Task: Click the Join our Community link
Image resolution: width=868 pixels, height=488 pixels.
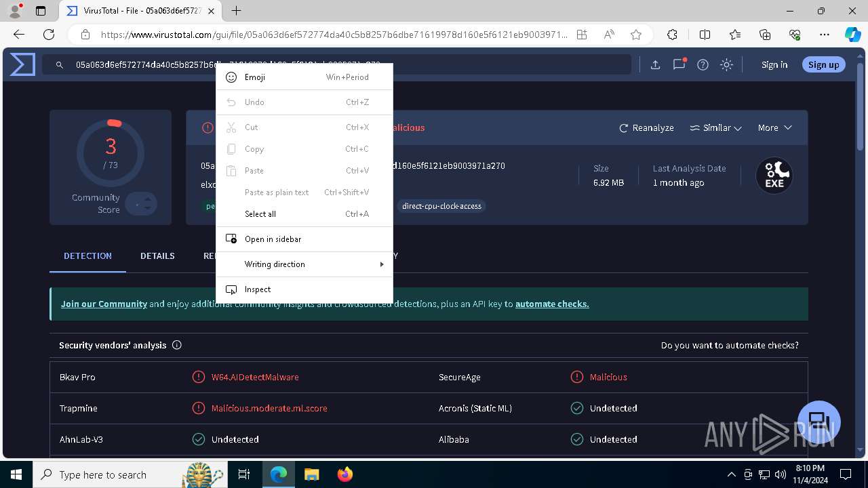Action: click(104, 304)
